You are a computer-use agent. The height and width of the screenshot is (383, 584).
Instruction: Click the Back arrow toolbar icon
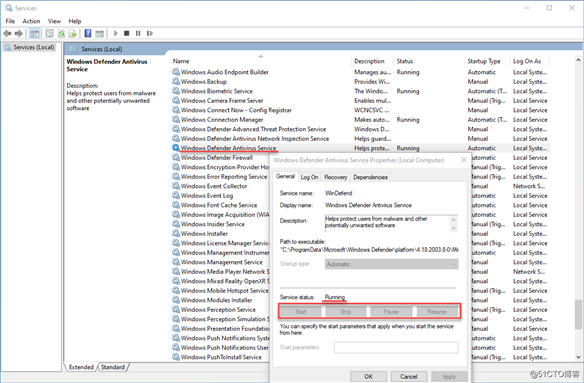pos(7,34)
